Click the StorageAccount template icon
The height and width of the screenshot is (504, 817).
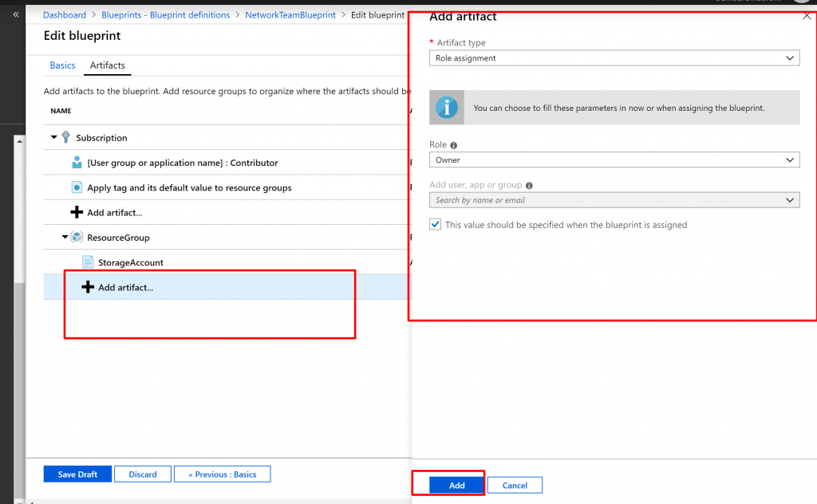coord(88,262)
